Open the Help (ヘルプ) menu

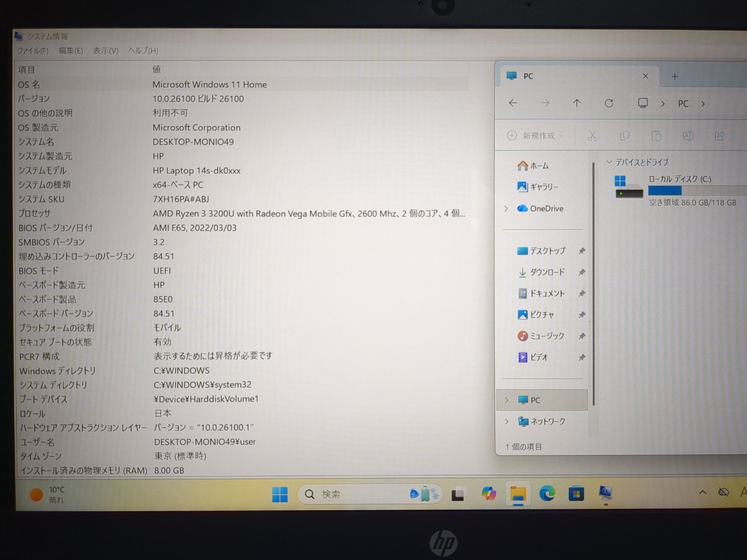(x=143, y=51)
